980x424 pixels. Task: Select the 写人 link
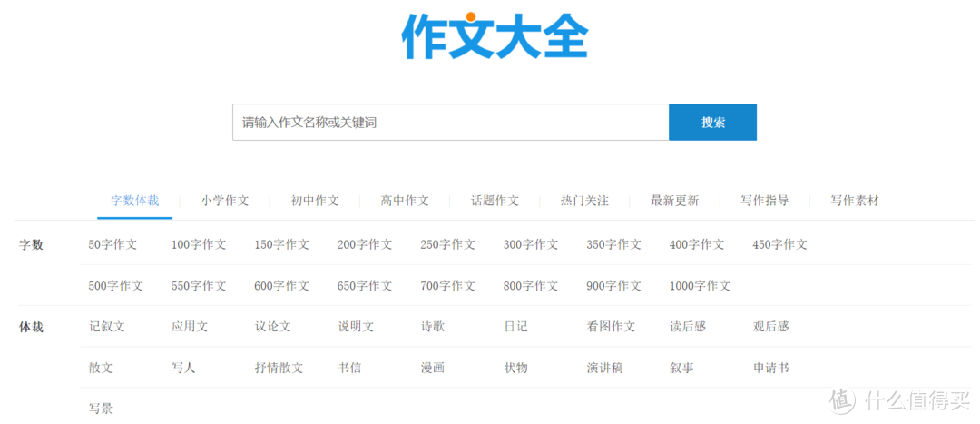click(x=183, y=368)
